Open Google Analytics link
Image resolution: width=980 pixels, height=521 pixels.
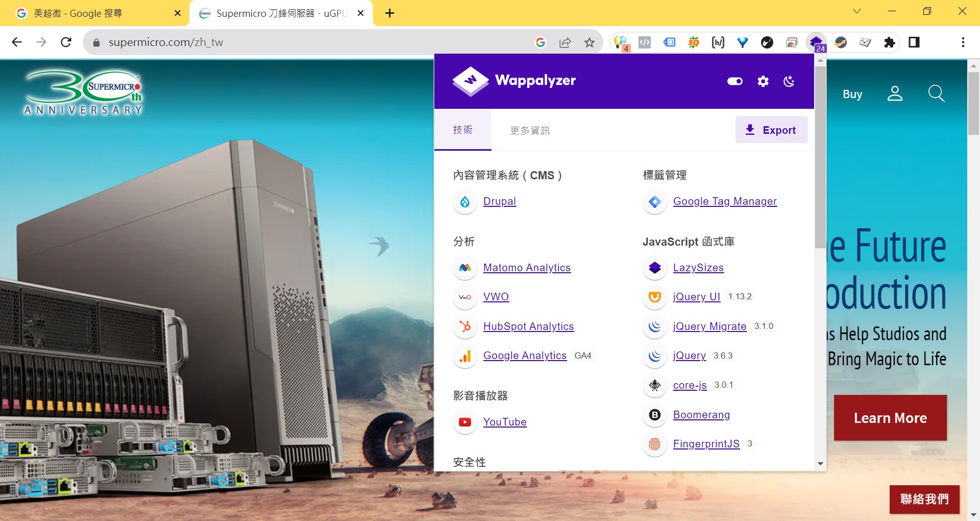[x=525, y=356]
